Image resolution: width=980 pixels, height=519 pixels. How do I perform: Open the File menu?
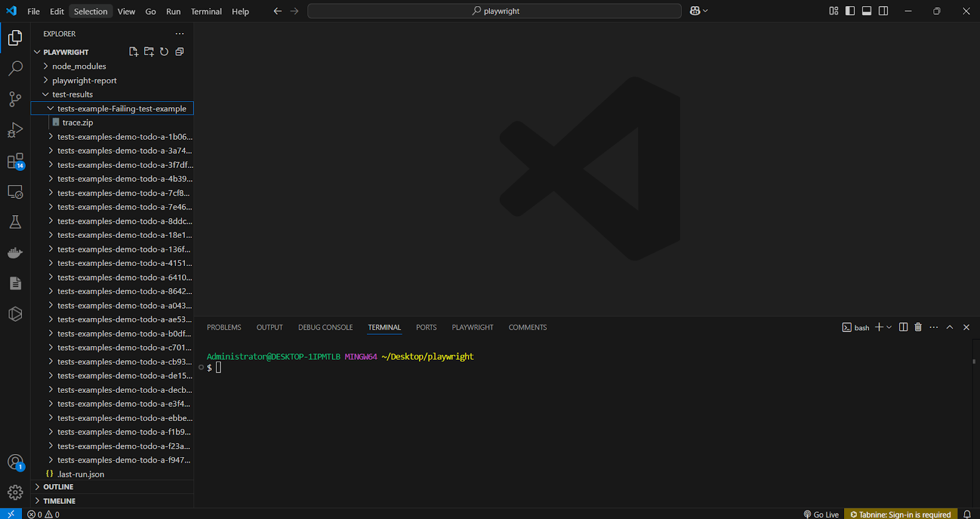pyautogui.click(x=34, y=11)
